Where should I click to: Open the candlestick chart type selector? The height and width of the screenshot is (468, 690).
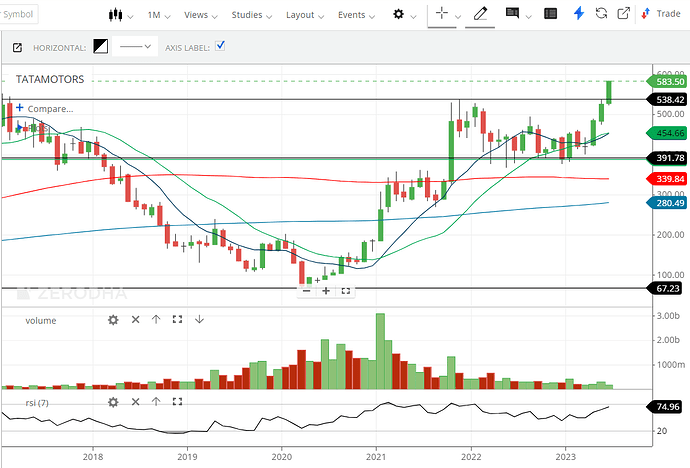click(115, 15)
